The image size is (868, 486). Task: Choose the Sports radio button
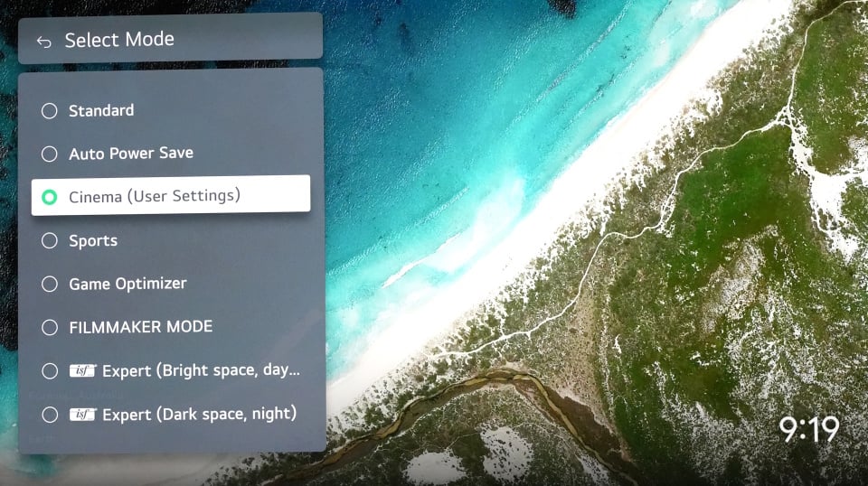pos(50,240)
